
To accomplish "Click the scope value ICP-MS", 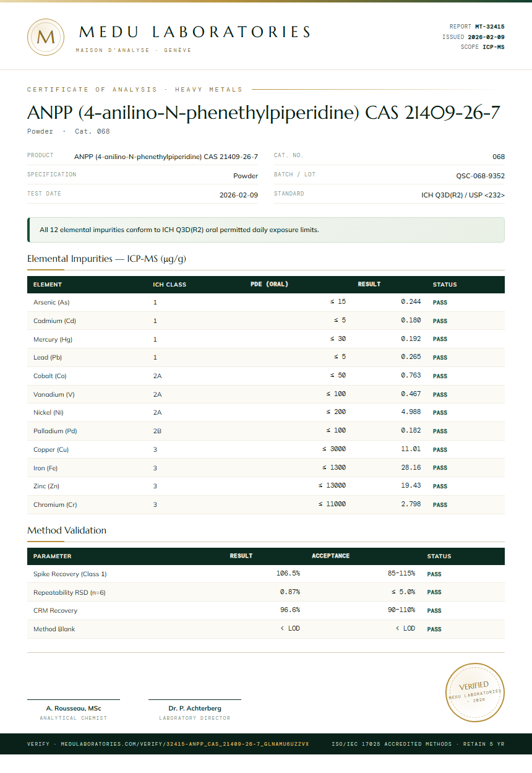I will pyautogui.click(x=494, y=47).
